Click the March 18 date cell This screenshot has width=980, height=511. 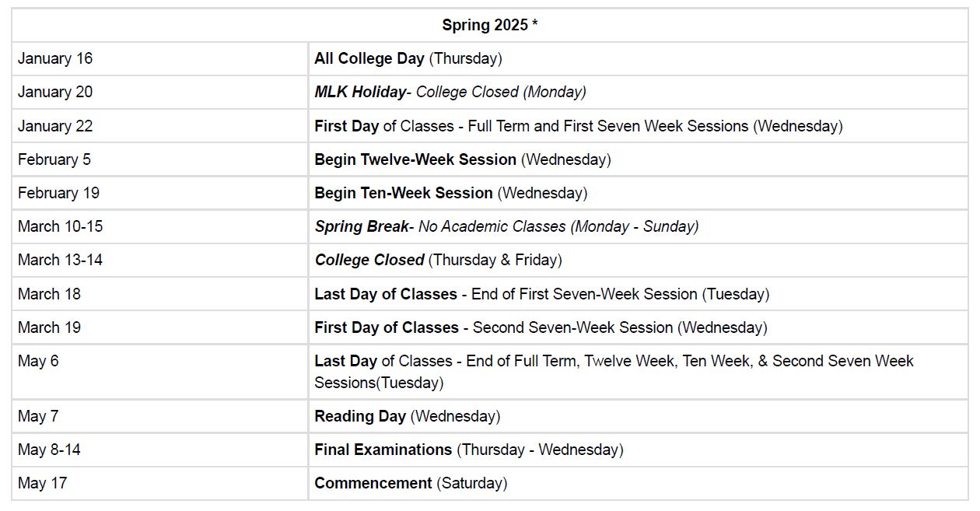[x=160, y=294]
